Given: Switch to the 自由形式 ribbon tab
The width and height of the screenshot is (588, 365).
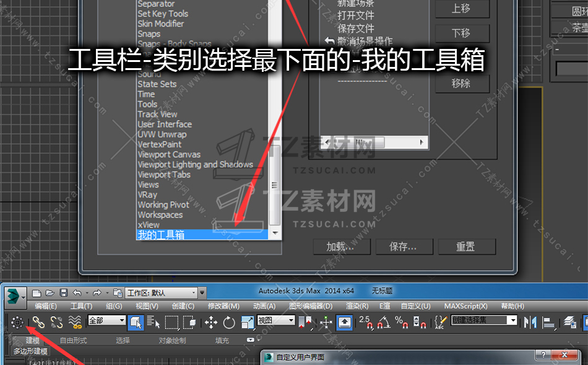Looking at the screenshot, I should pos(73,340).
